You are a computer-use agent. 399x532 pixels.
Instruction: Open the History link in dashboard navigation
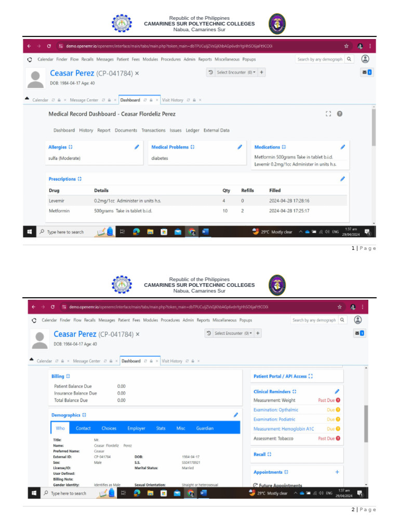pyautogui.click(x=86, y=130)
